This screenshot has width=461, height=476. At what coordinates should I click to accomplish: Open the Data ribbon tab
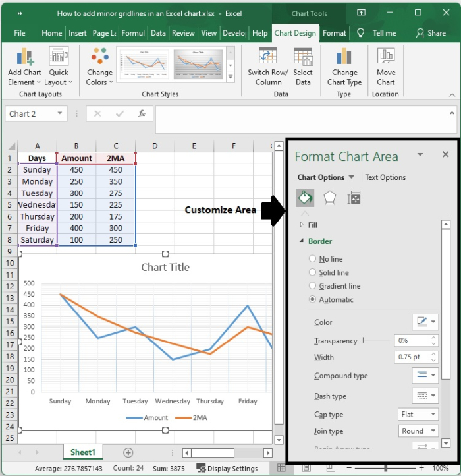[158, 33]
